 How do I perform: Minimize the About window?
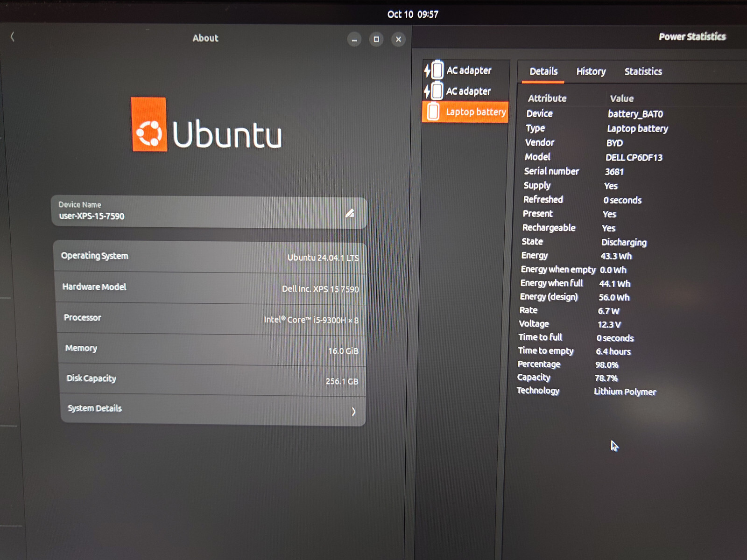[354, 40]
